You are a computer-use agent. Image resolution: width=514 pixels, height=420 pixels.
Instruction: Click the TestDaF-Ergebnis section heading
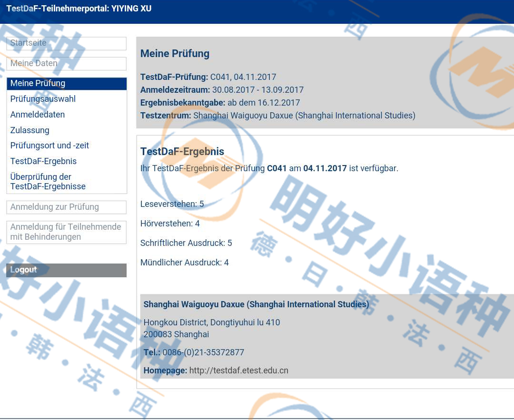(x=182, y=151)
